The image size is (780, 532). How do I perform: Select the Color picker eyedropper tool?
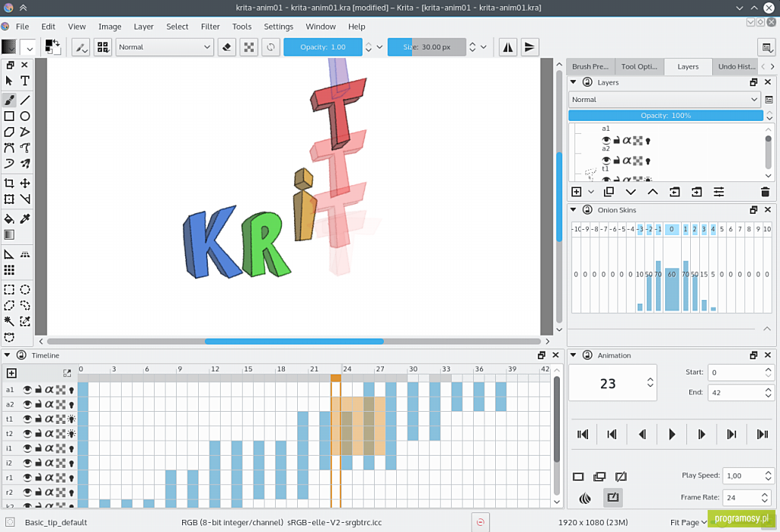click(x=25, y=218)
